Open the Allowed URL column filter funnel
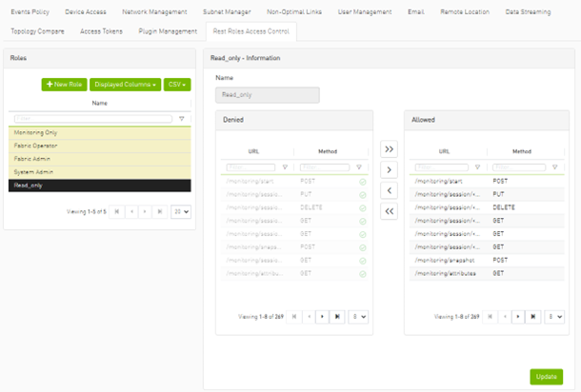 [476, 167]
